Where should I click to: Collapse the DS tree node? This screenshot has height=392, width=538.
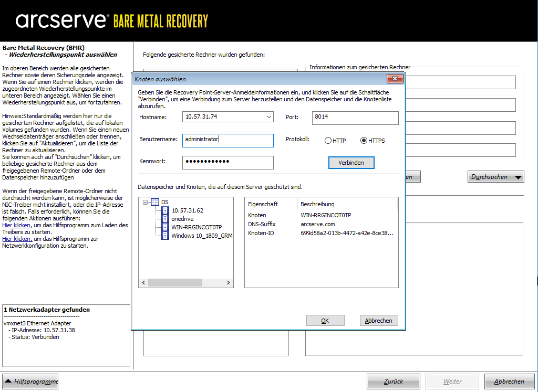tap(145, 202)
